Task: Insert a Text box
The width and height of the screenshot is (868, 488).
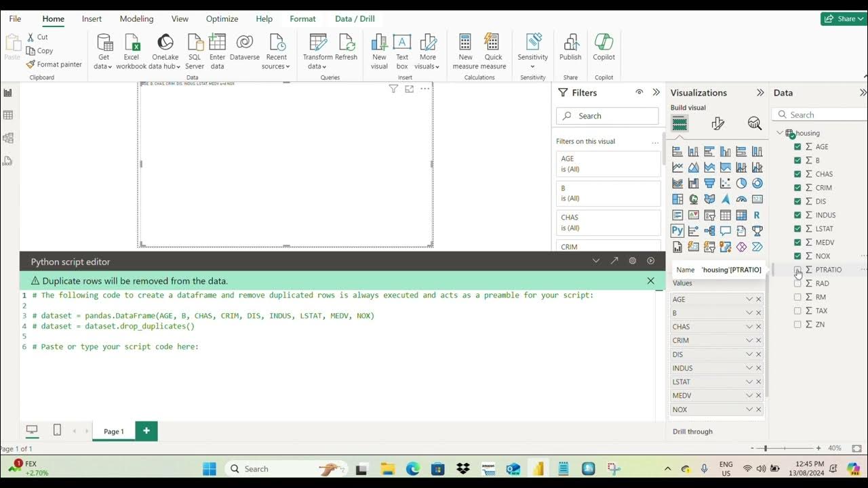Action: (x=402, y=52)
